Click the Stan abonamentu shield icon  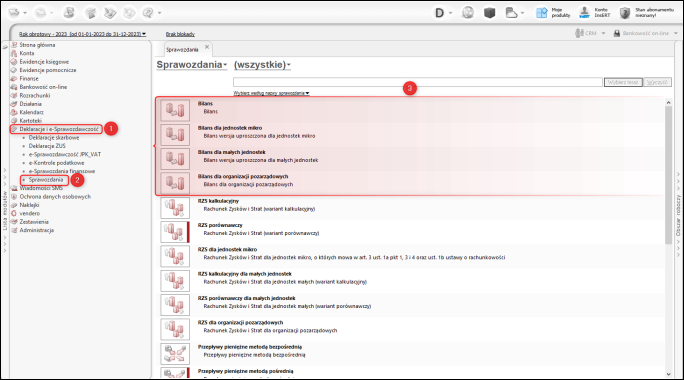coord(625,13)
